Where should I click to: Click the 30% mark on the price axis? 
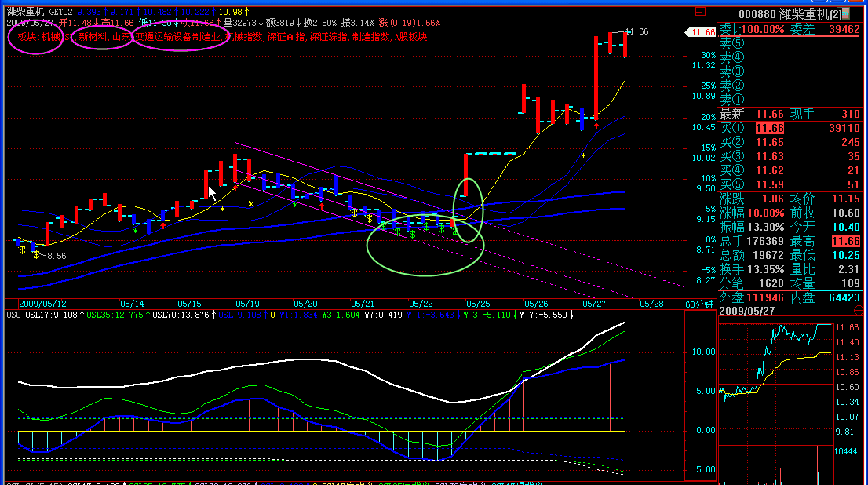point(708,56)
